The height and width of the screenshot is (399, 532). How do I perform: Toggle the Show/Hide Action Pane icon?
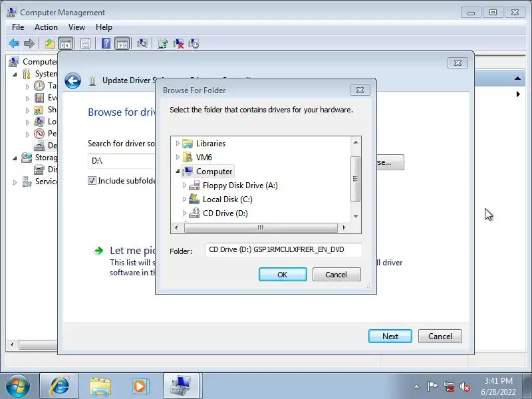[122, 43]
